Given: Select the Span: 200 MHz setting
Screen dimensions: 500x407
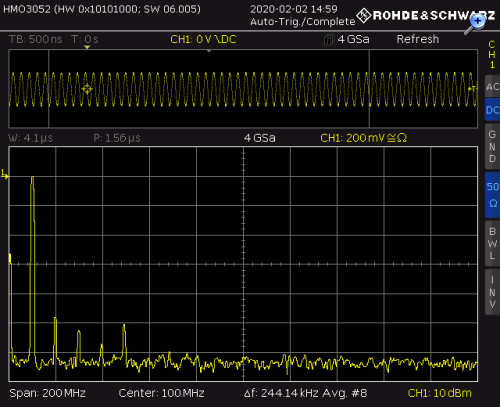Looking at the screenshot, I should tap(47, 393).
